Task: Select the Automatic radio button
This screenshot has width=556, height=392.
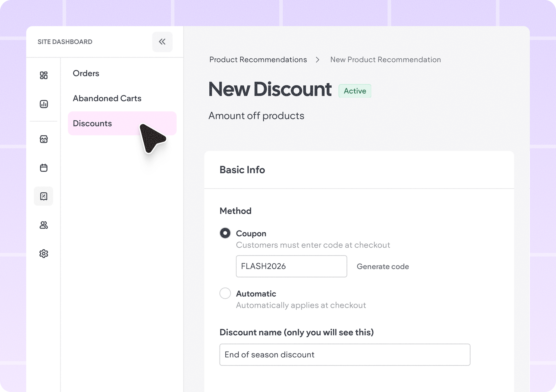Action: click(x=225, y=293)
